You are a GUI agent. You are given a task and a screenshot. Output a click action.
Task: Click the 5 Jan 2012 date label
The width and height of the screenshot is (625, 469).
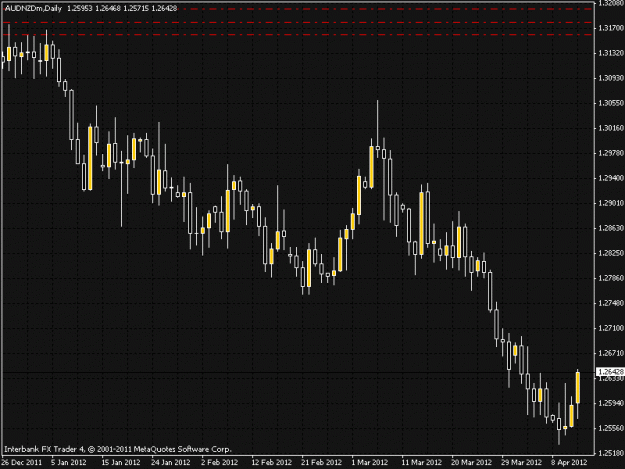coord(69,463)
